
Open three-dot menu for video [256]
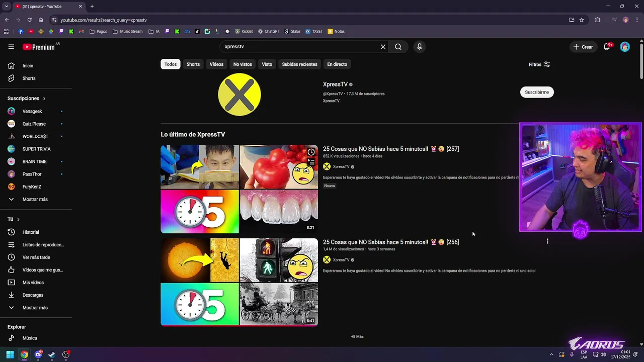tap(547, 241)
